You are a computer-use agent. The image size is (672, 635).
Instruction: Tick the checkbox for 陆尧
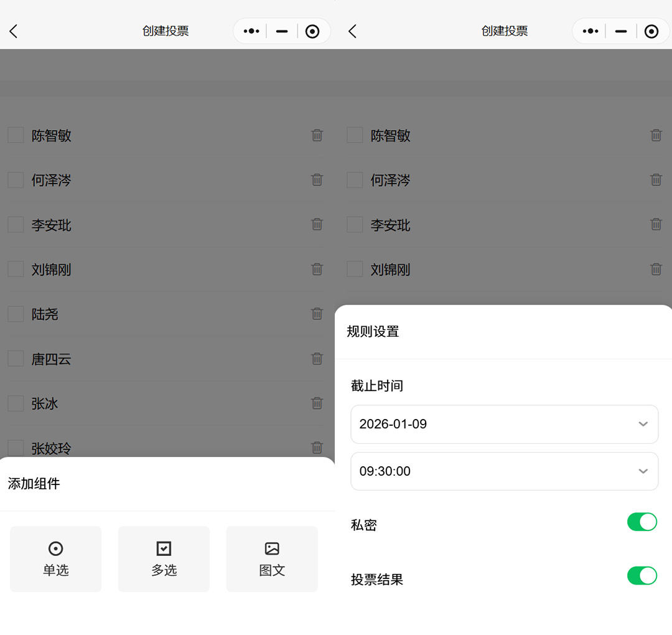coord(16,314)
